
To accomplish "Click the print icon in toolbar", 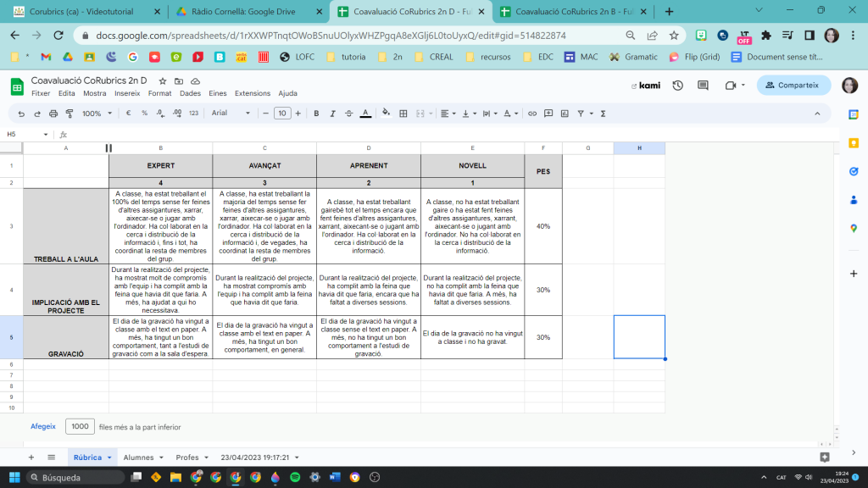I will 53,113.
